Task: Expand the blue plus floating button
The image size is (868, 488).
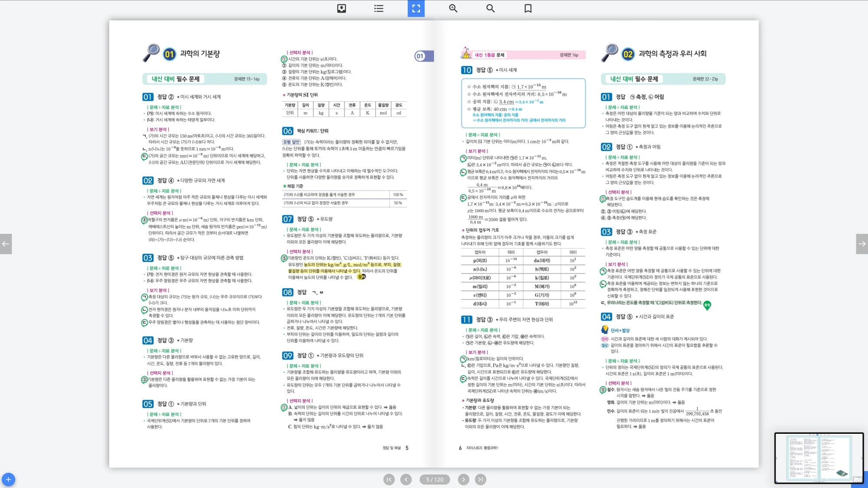Action: pyautogui.click(x=8, y=479)
